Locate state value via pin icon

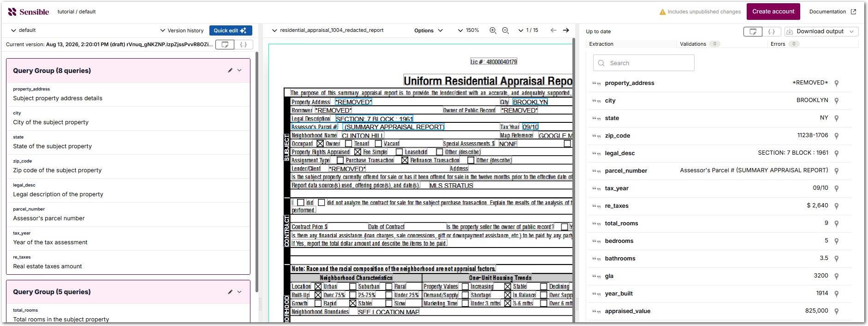pyautogui.click(x=837, y=118)
